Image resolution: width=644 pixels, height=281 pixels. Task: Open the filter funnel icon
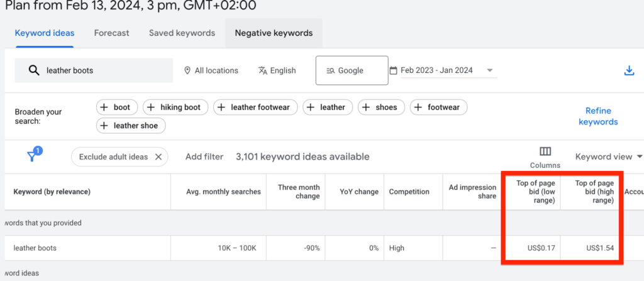pos(33,157)
